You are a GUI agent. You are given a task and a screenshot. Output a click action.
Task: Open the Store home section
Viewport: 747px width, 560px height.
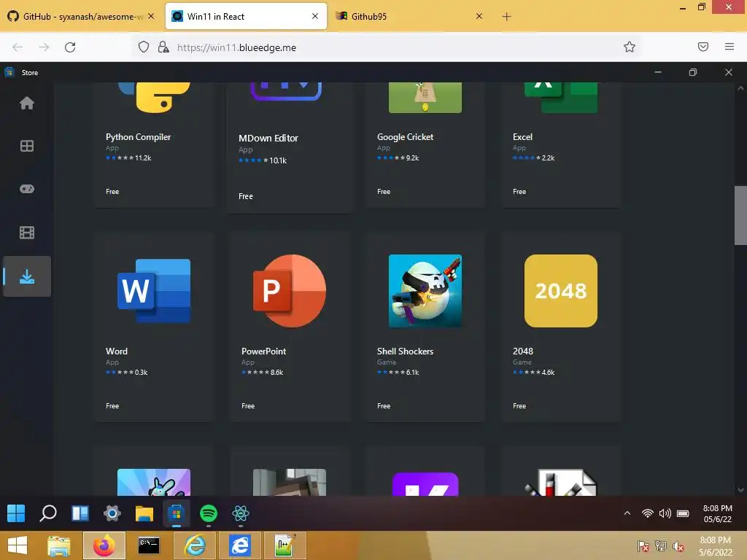click(x=27, y=103)
